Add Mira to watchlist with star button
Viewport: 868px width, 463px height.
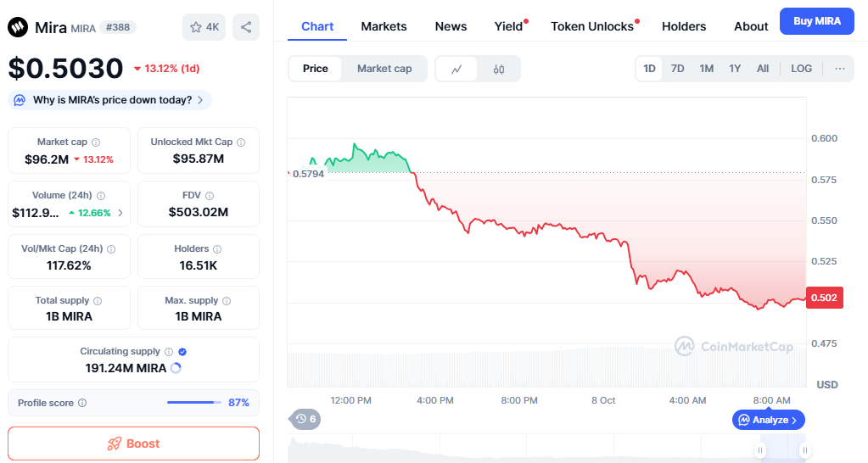[x=204, y=27]
